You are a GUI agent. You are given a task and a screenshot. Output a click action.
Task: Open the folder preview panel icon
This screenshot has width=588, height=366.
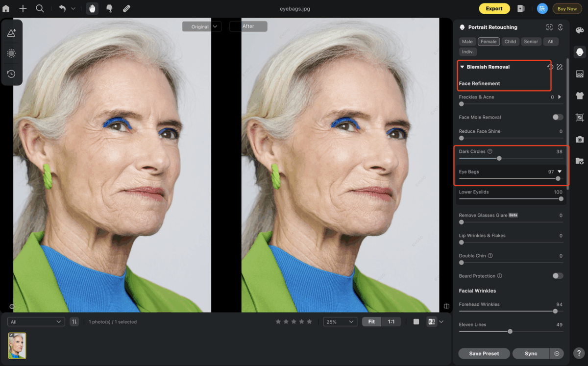580,161
